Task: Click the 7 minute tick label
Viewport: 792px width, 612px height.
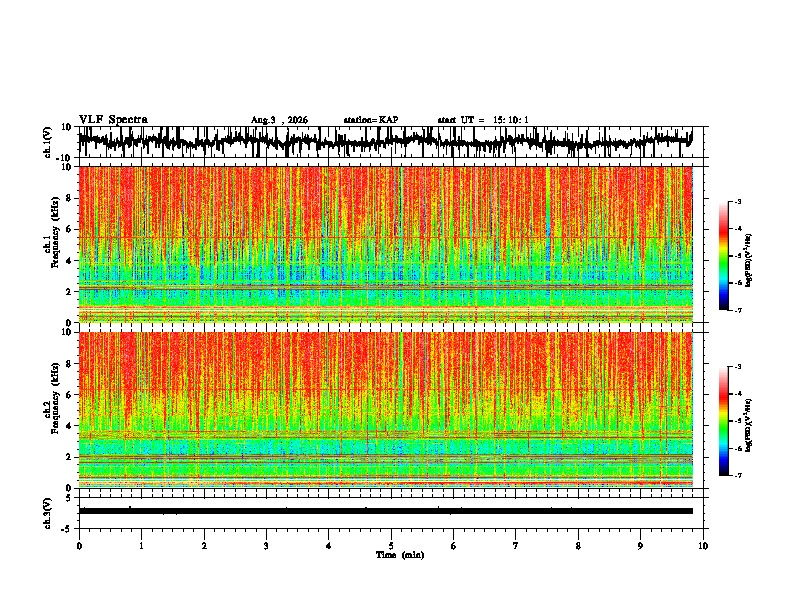Action: 516,546
